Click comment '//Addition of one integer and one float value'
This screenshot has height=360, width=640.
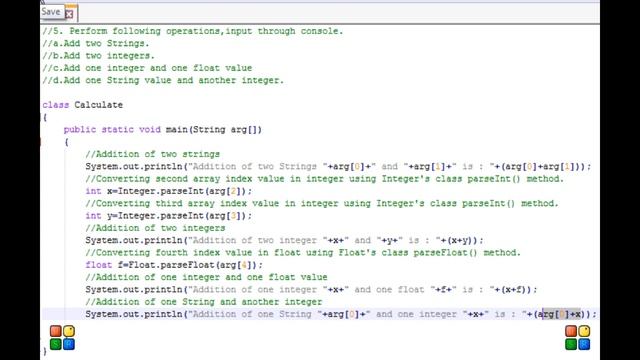point(206,277)
